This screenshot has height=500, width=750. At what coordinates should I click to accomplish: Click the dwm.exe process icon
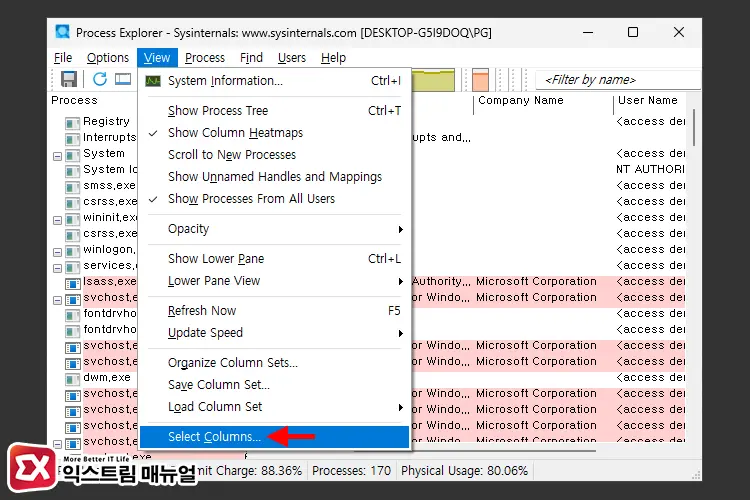(x=72, y=379)
